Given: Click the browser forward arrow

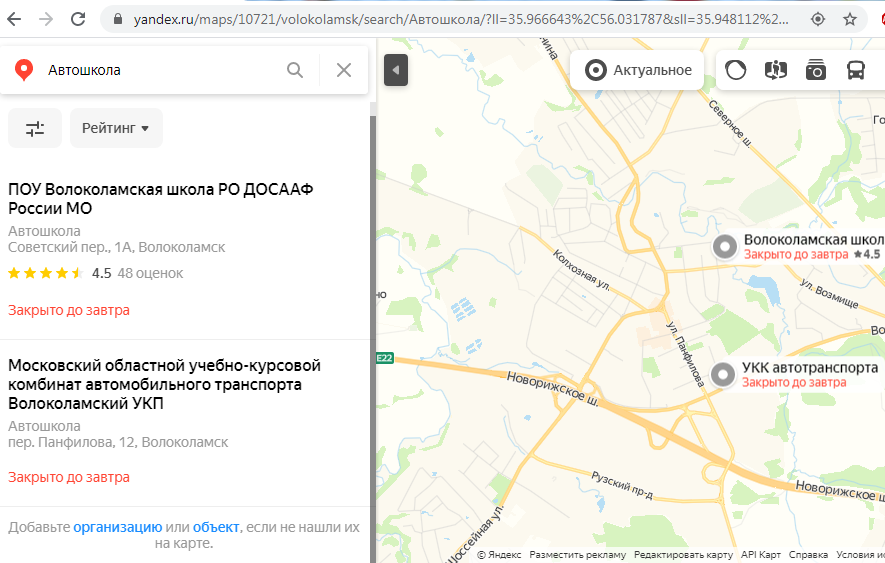Looking at the screenshot, I should 46,19.
